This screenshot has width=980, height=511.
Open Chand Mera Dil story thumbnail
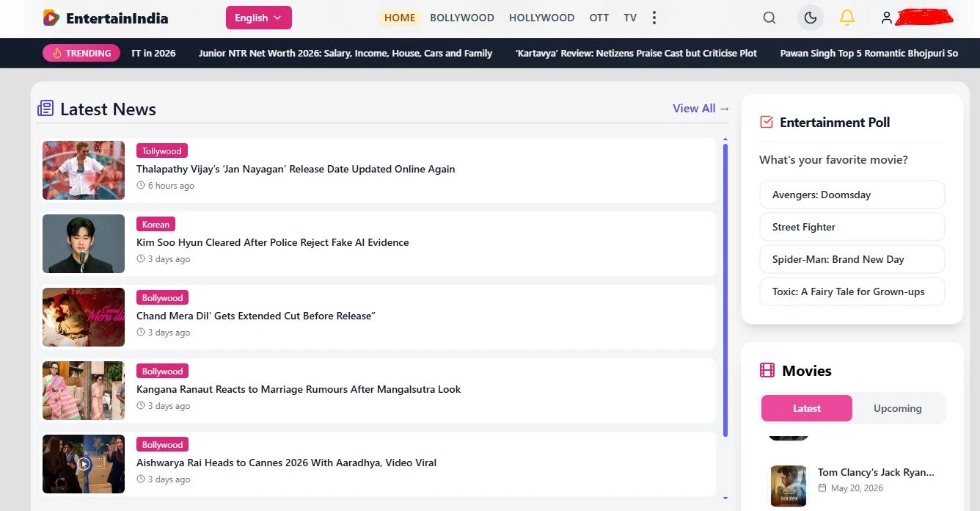tap(84, 317)
